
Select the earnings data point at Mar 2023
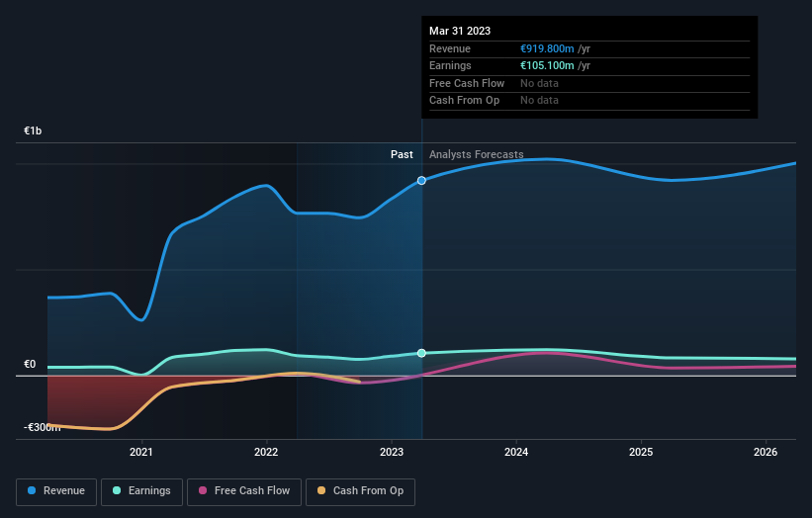click(421, 353)
